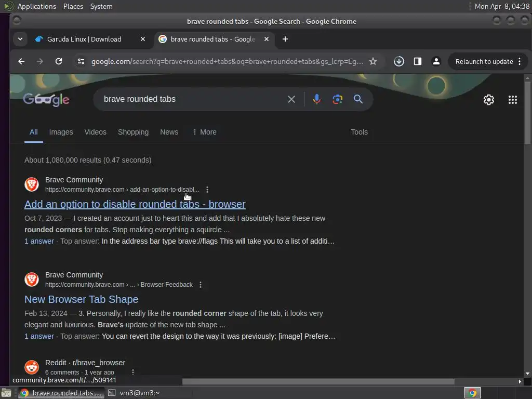View site information icon in address bar
The width and height of the screenshot is (532, 399).
tap(81, 61)
